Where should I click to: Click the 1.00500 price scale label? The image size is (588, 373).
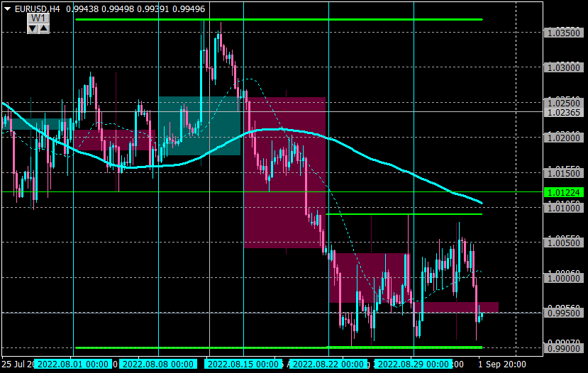564,243
